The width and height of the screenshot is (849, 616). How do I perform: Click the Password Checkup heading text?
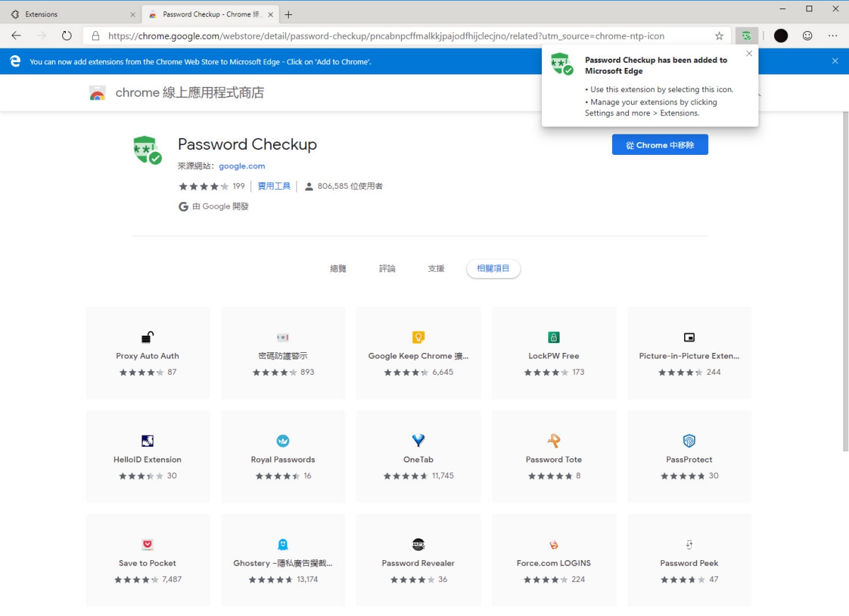coord(247,144)
